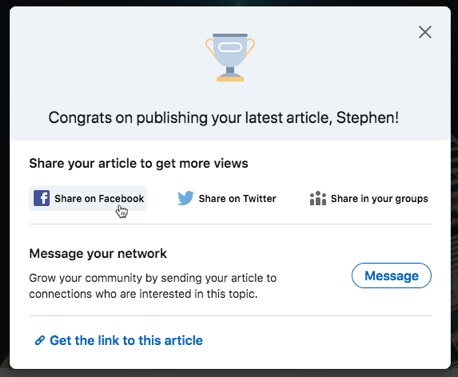Viewport: 458px width, 377px height.
Task: Click the Congrats on publishing headline
Action: 223,118
